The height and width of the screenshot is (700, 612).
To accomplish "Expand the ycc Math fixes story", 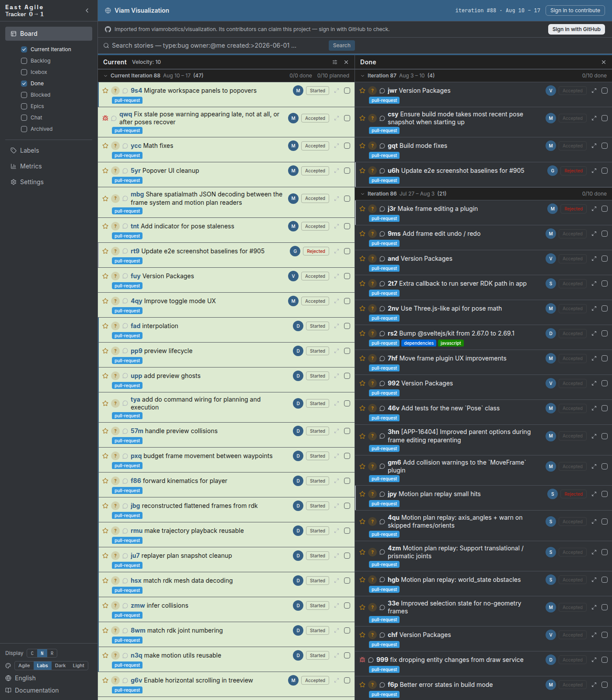I will [337, 146].
